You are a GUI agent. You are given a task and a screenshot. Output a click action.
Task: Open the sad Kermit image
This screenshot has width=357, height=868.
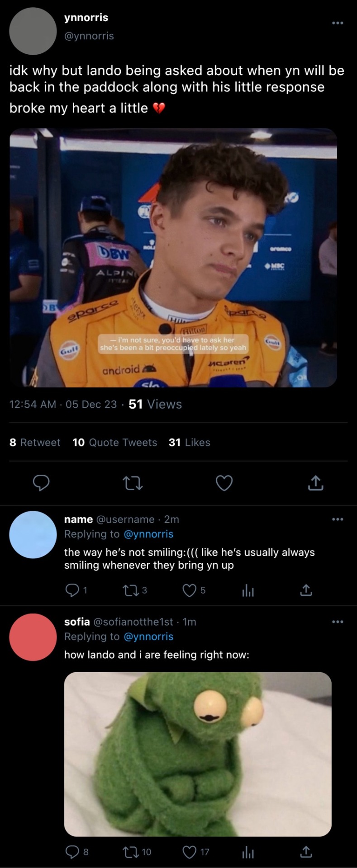(x=198, y=754)
